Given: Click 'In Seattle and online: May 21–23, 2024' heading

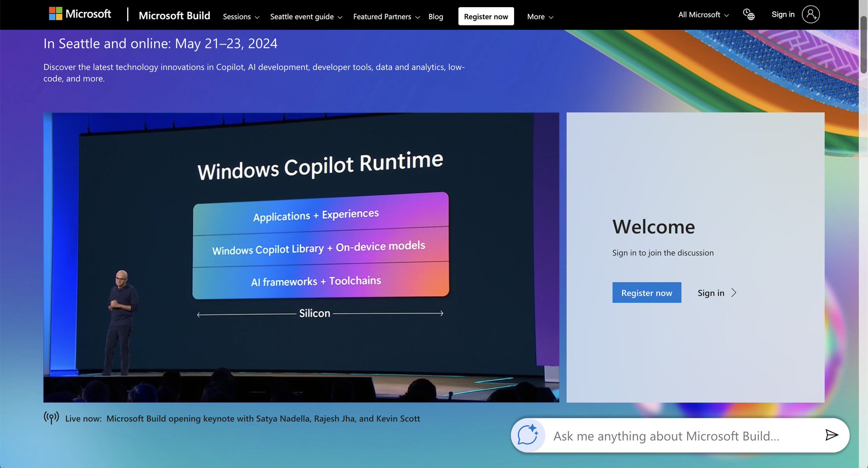Looking at the screenshot, I should [x=161, y=43].
